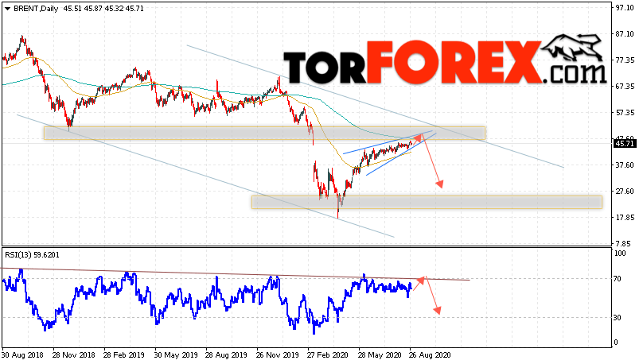Click the current price tag 45.71
Image resolution: width=643 pixels, height=364 pixels.
(x=625, y=143)
